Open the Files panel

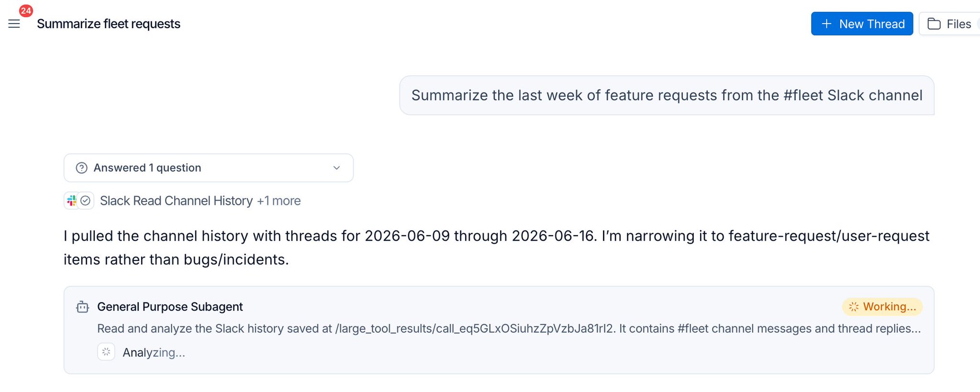(x=949, y=24)
